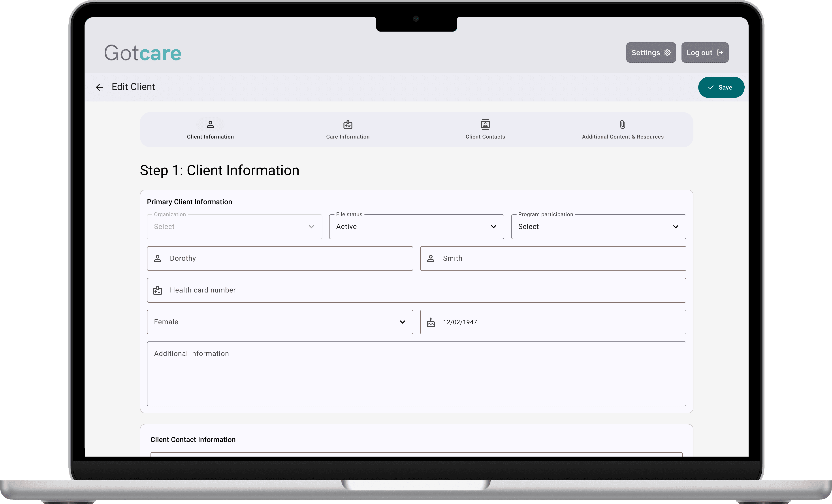Click the Edit Client title text
This screenshot has width=832, height=504.
pyautogui.click(x=133, y=87)
